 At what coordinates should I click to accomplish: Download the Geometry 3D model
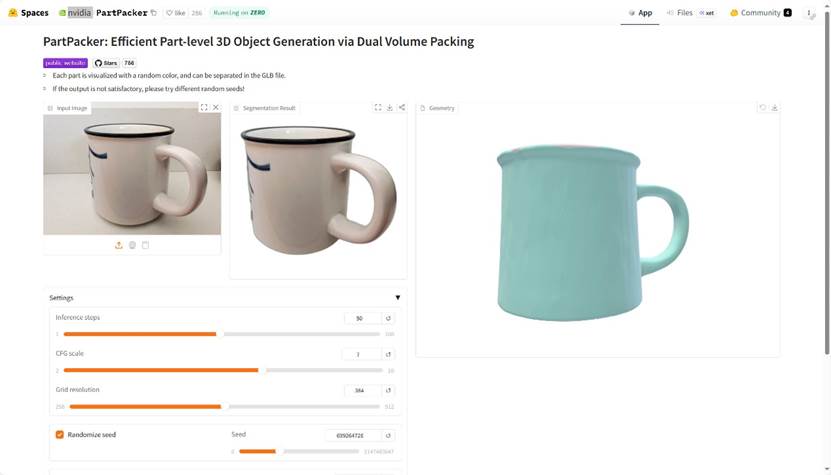click(774, 107)
